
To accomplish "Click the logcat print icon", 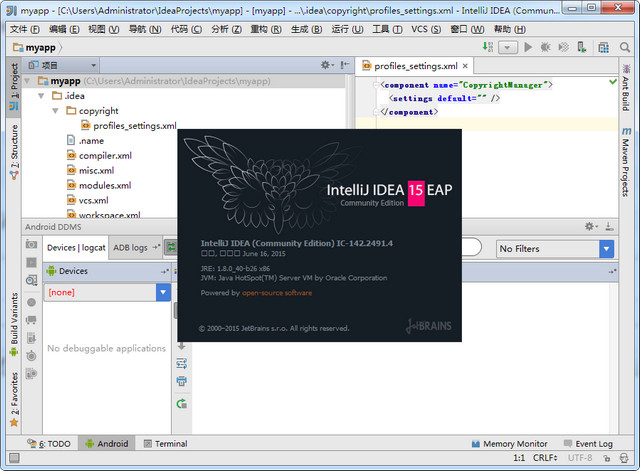I will (x=182, y=381).
